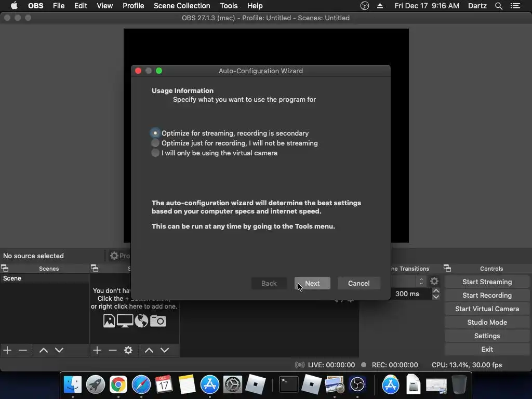Click the Start Streaming button
The height and width of the screenshot is (399, 532).
tap(487, 282)
